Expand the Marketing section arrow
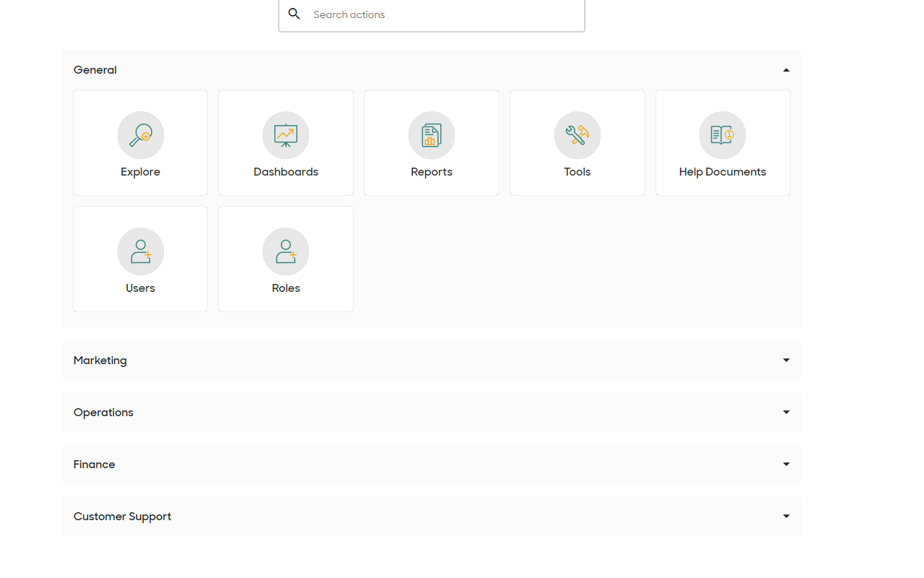Image resolution: width=924 pixels, height=578 pixels. [786, 361]
